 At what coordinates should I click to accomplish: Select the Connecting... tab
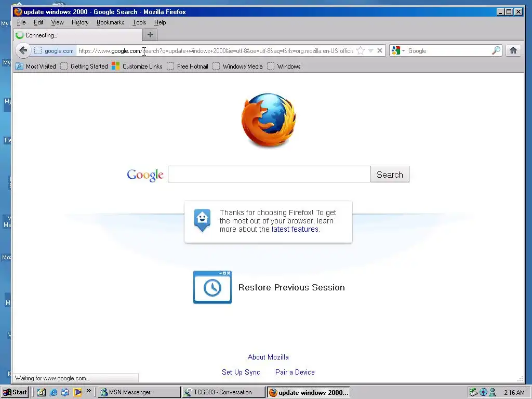pyautogui.click(x=78, y=35)
